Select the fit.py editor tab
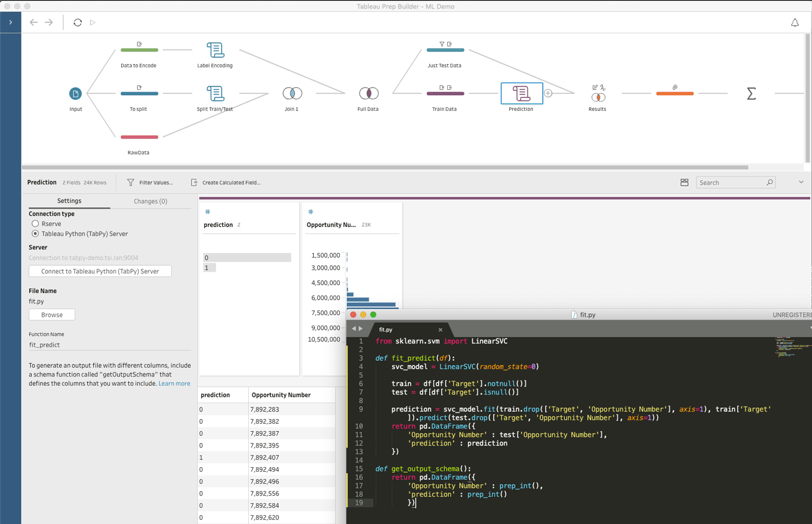The width and height of the screenshot is (812, 524). click(x=386, y=330)
